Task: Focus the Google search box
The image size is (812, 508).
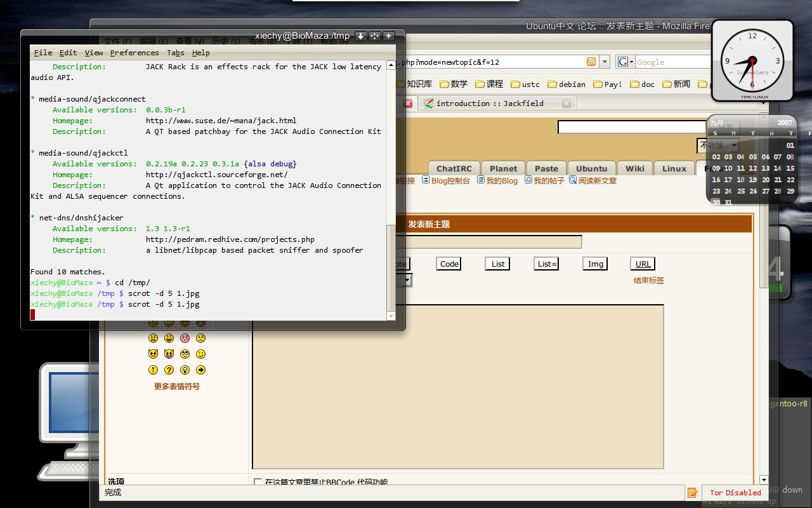Action: [672, 62]
